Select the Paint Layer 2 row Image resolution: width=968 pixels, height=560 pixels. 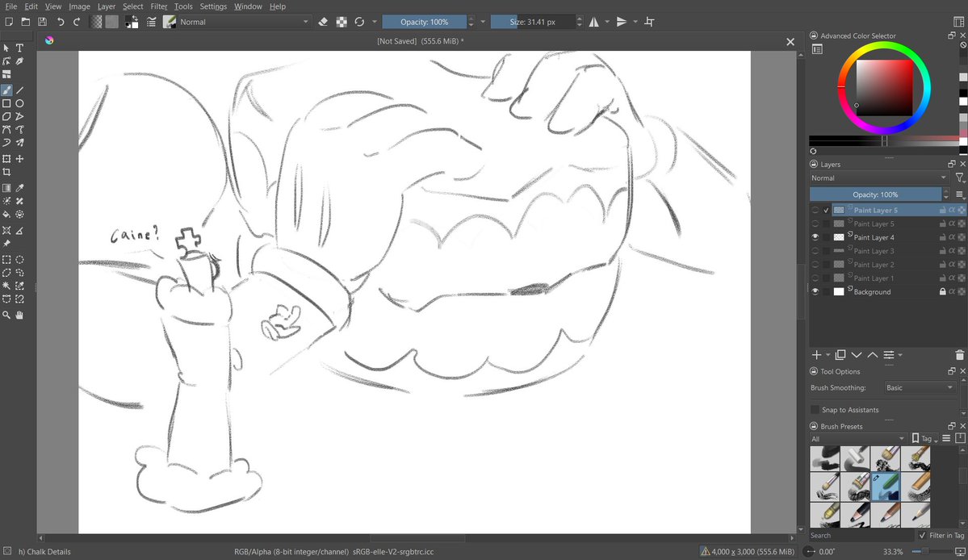click(x=888, y=265)
